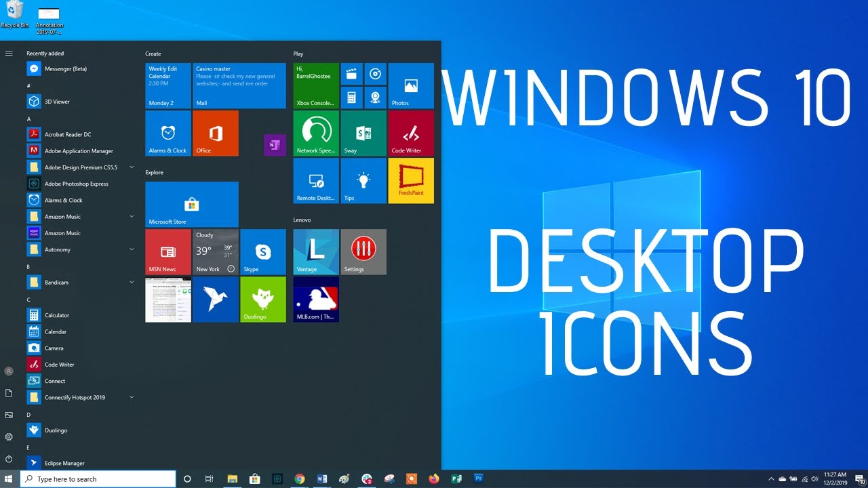Expand the Start menu hamburger navigation
Screen dimensions: 868x488
pyautogui.click(x=9, y=54)
